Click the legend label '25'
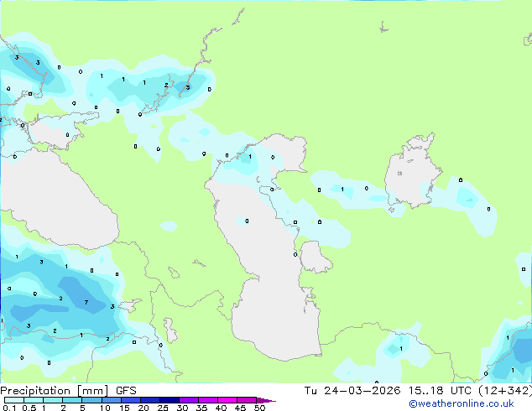The image size is (532, 411). 163,408
